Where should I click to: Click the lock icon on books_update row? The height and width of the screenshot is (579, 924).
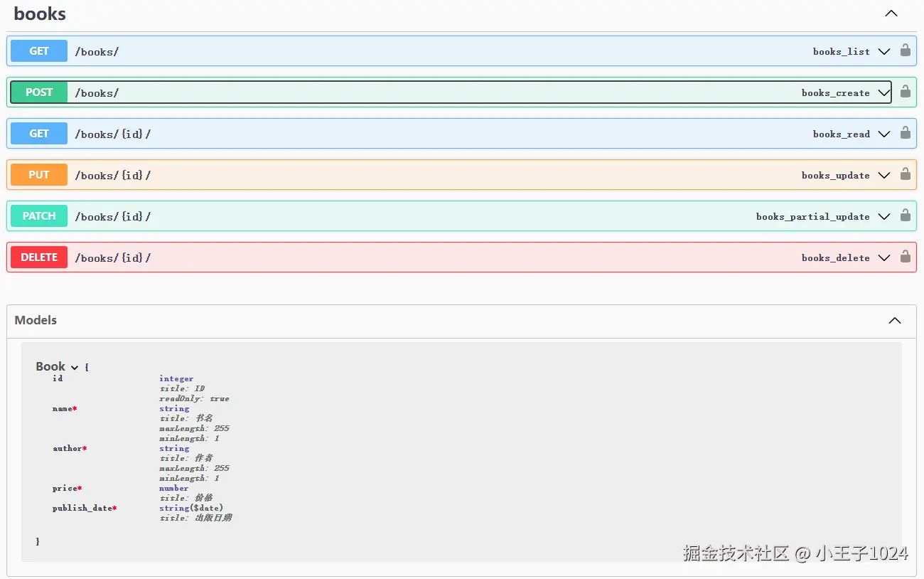point(905,174)
